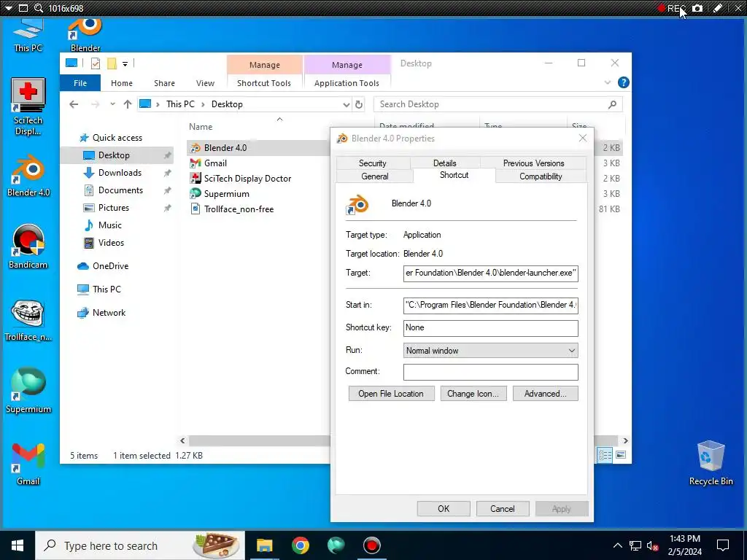This screenshot has width=747, height=560.
Task: Click in the Start in field
Action: tap(490, 306)
